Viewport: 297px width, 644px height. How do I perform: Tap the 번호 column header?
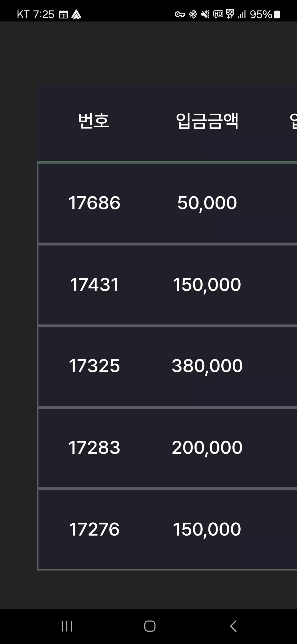click(x=94, y=121)
